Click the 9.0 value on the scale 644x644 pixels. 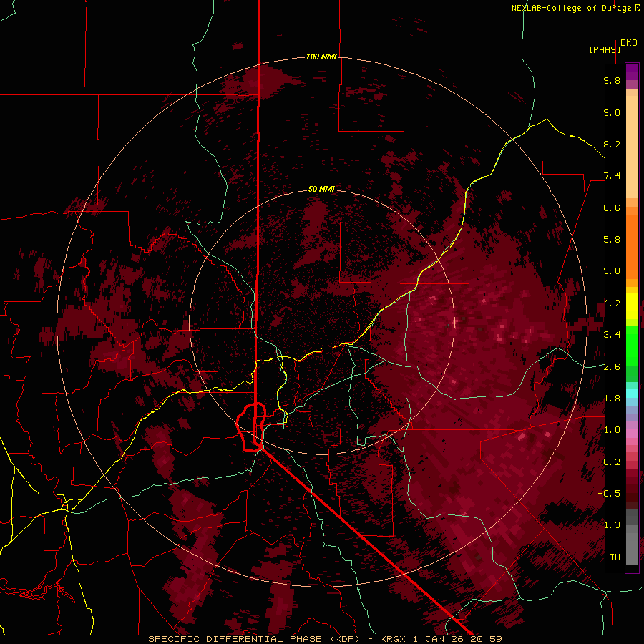612,112
